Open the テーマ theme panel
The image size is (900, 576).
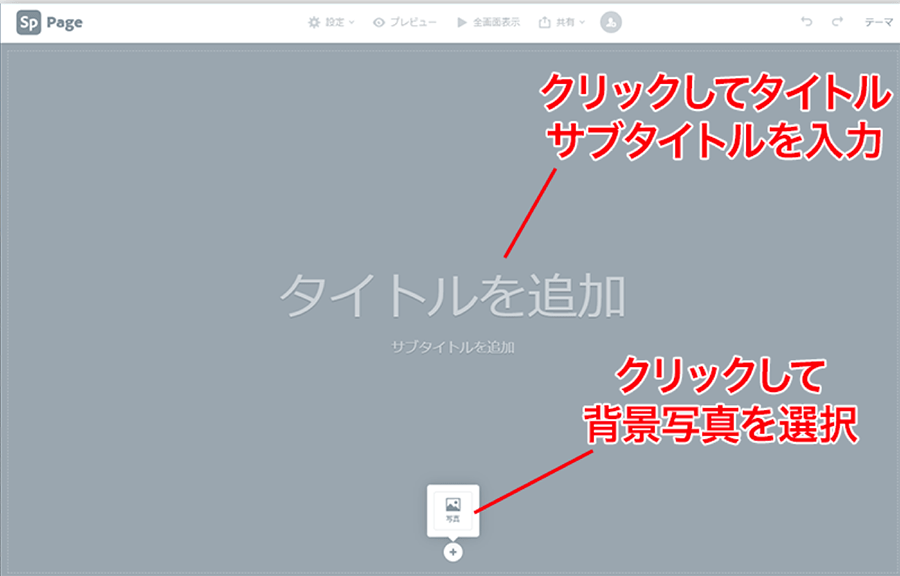pyautogui.click(x=879, y=22)
